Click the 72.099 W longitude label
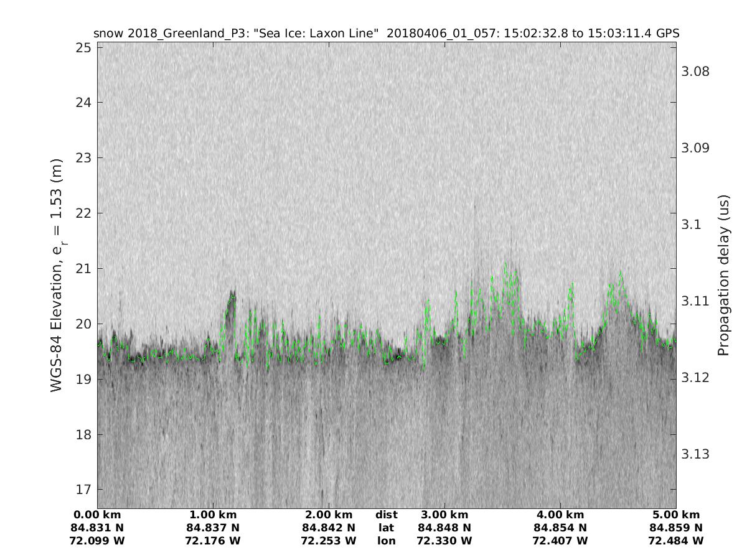747x560 pixels. coord(98,541)
